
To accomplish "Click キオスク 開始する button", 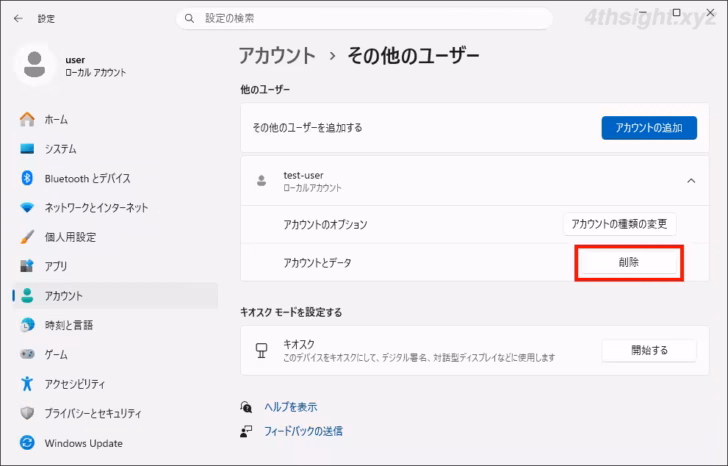I will [x=649, y=350].
